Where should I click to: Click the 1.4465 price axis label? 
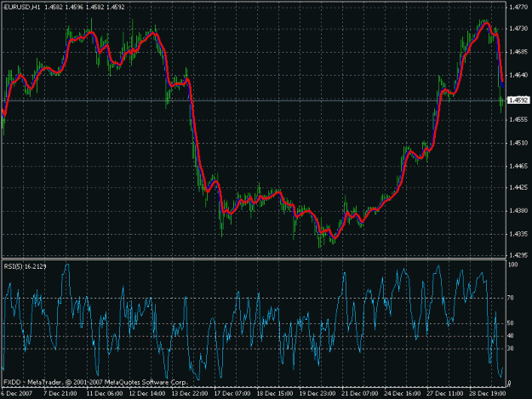point(518,166)
